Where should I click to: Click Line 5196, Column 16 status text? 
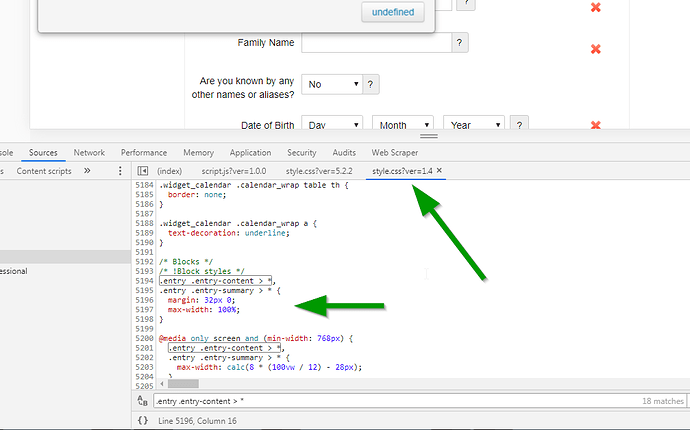197,421
